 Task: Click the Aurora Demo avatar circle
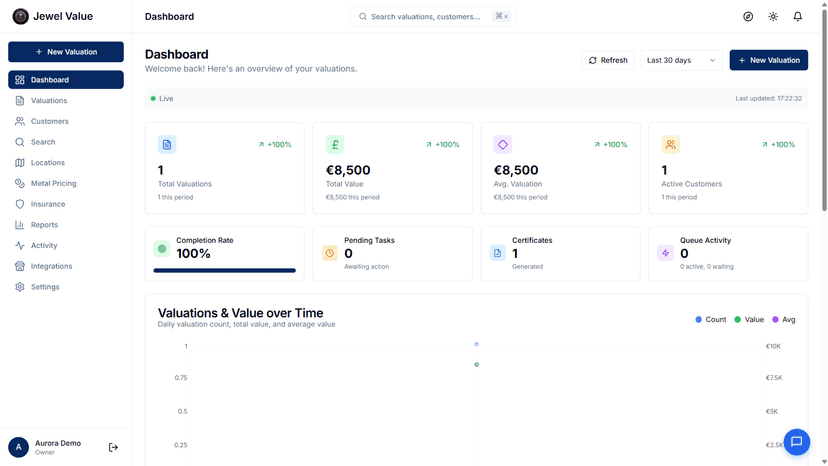coord(18,448)
